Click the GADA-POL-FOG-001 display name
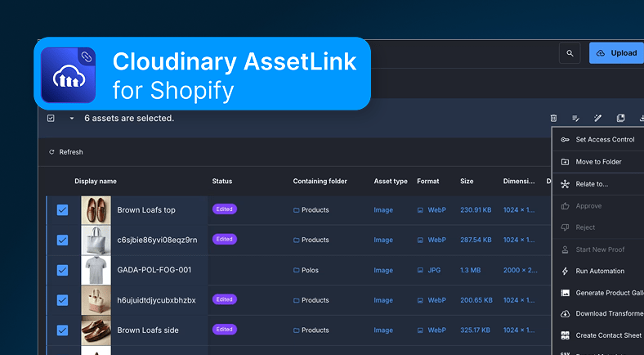This screenshot has height=355, width=644. pos(154,270)
